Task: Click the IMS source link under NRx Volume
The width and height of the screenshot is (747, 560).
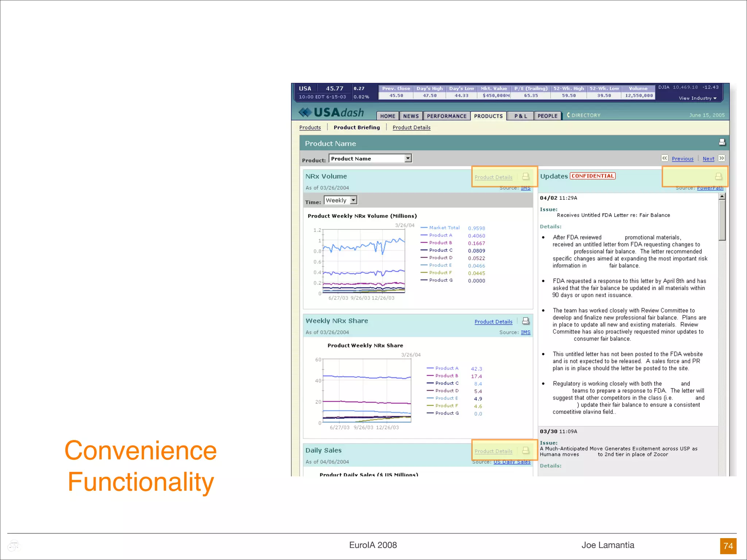Action: [526, 188]
